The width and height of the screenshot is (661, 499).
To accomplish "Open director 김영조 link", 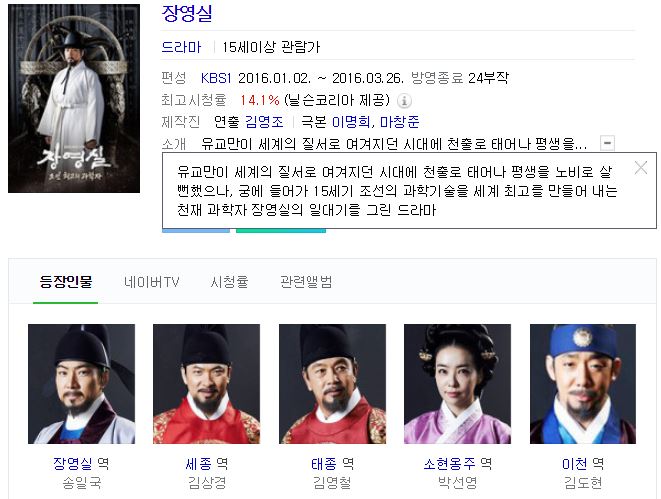I will click(x=264, y=122).
